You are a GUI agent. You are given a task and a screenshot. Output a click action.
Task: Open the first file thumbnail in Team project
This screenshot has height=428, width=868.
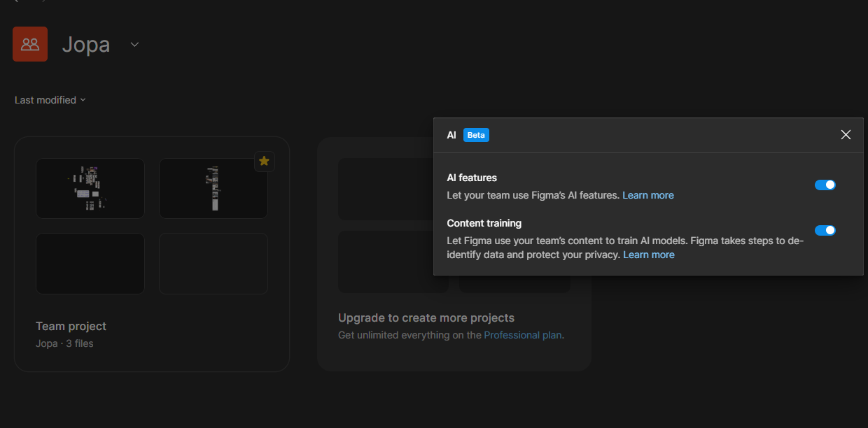coord(90,188)
